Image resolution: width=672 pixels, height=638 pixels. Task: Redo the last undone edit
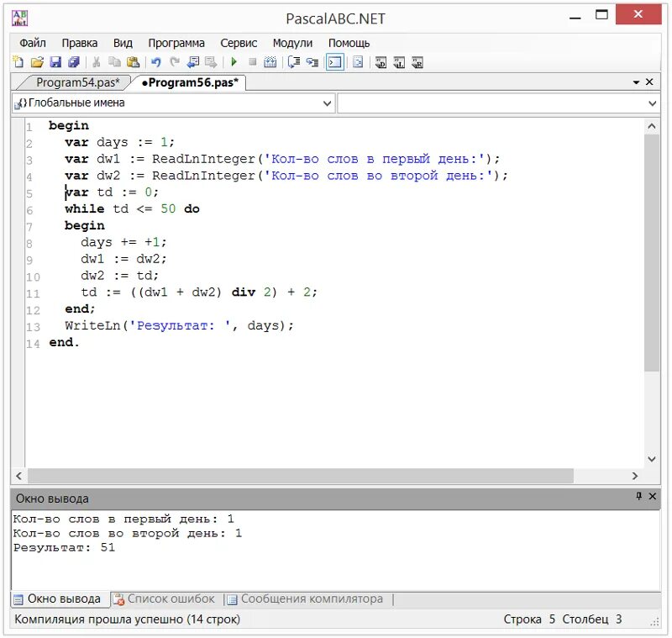(175, 62)
